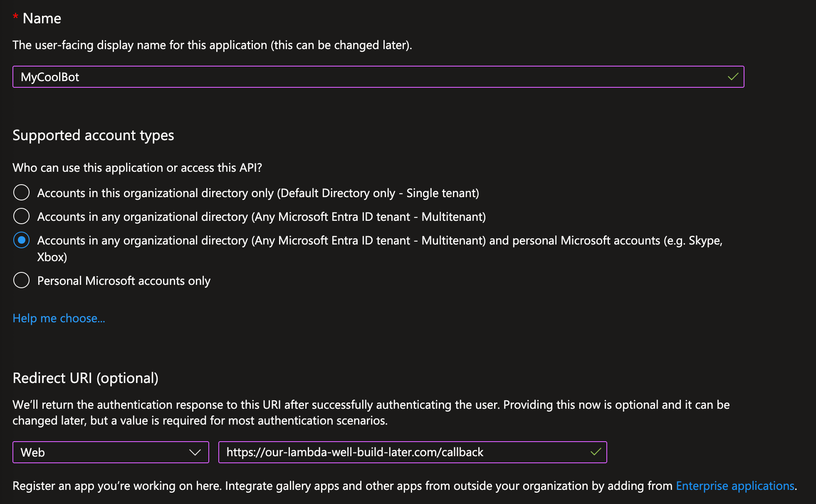
Task: Open the Help me choose link
Action: (59, 319)
